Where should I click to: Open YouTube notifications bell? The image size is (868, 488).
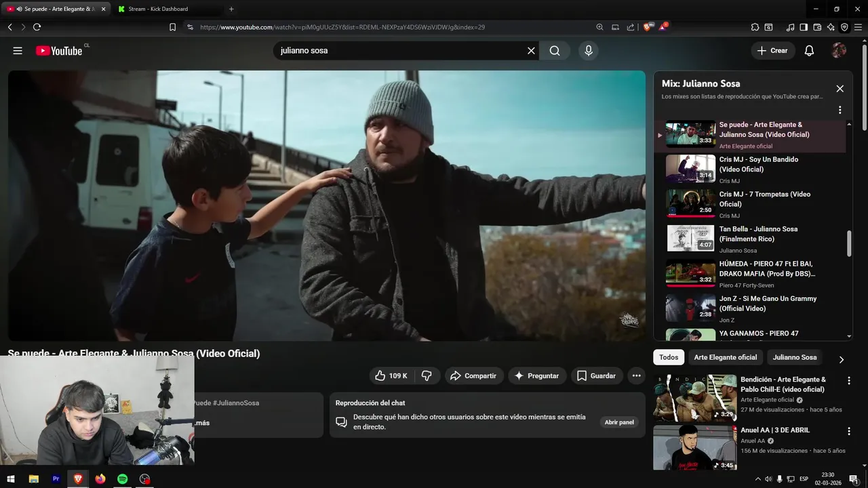point(809,51)
